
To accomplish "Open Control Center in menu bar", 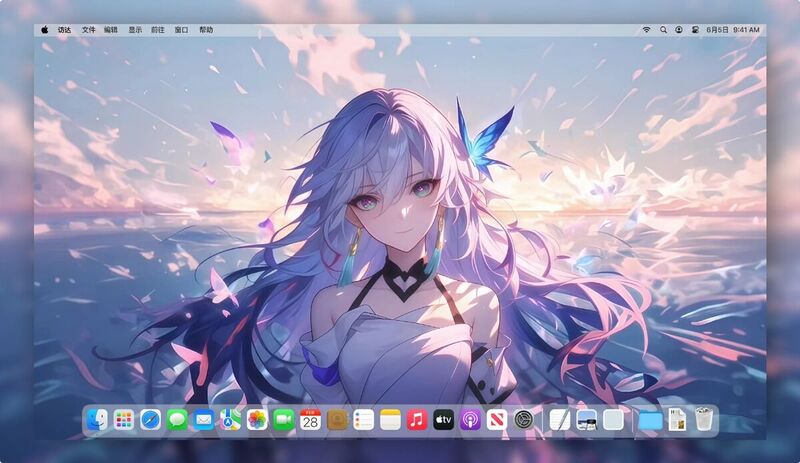I will tap(695, 30).
